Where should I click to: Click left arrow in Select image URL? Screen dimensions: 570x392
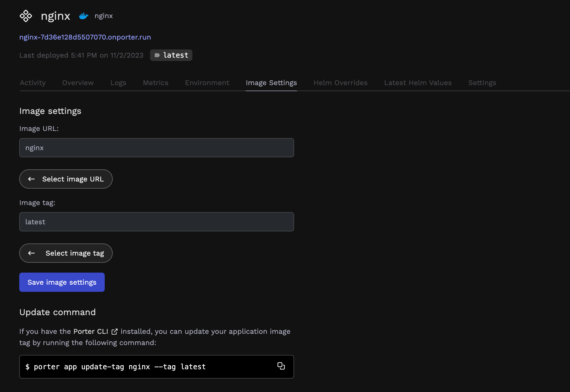(32, 179)
